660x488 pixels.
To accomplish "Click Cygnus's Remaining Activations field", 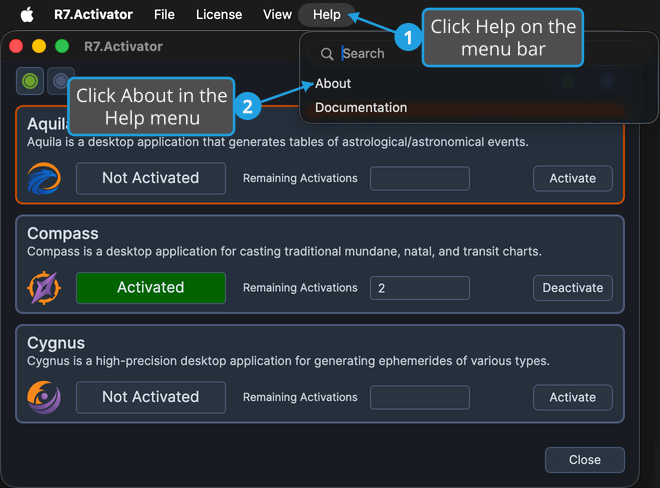I will 420,397.
